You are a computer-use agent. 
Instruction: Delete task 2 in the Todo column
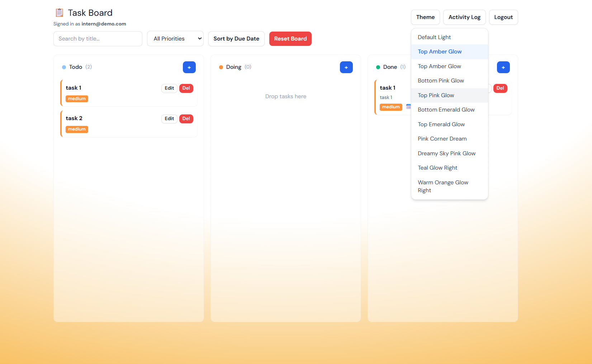tap(186, 119)
